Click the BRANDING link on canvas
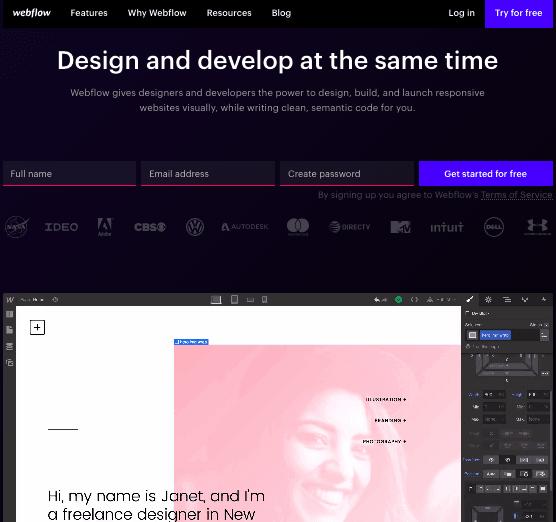This screenshot has height=522, width=556. [x=390, y=420]
